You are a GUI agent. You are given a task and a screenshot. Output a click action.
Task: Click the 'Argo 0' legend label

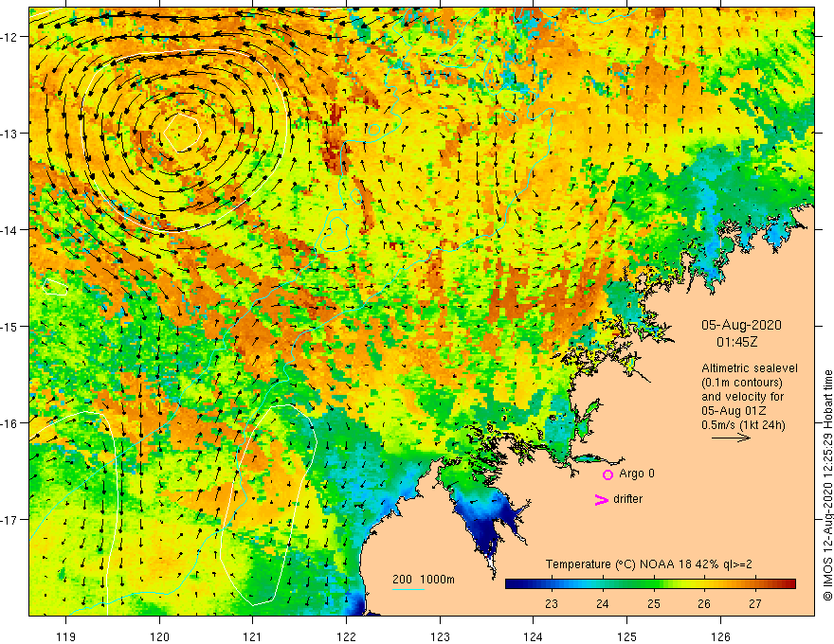637,474
